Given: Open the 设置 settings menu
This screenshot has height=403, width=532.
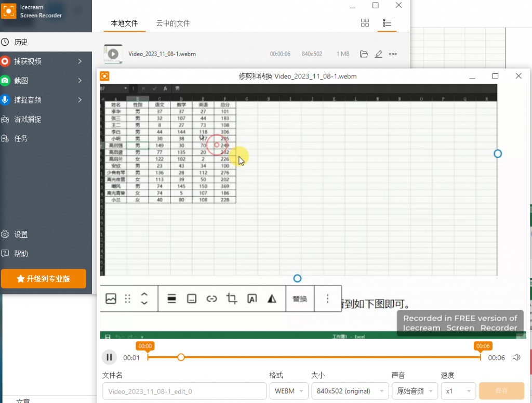Looking at the screenshot, I should pos(24,235).
